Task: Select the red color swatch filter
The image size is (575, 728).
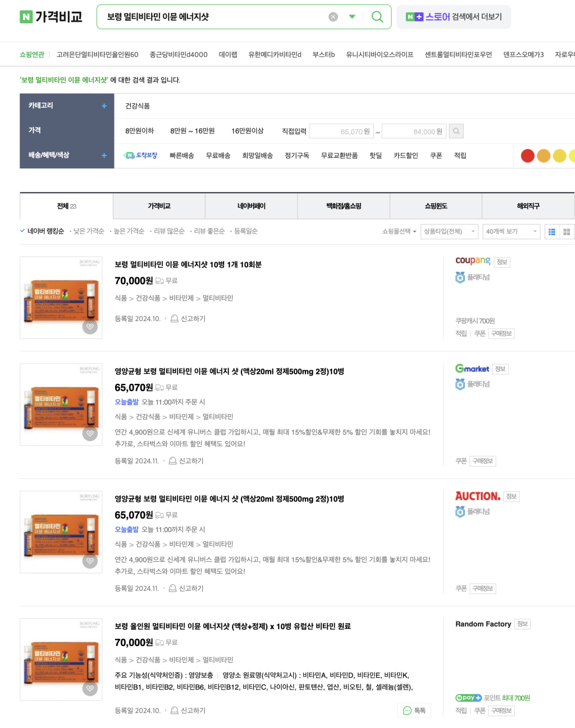Action: 527,155
